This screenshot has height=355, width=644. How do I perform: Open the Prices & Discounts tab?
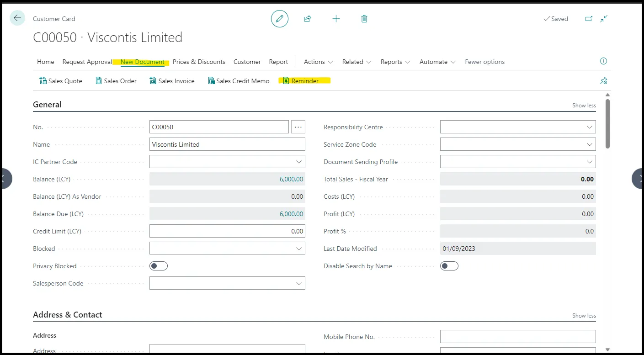(x=199, y=62)
